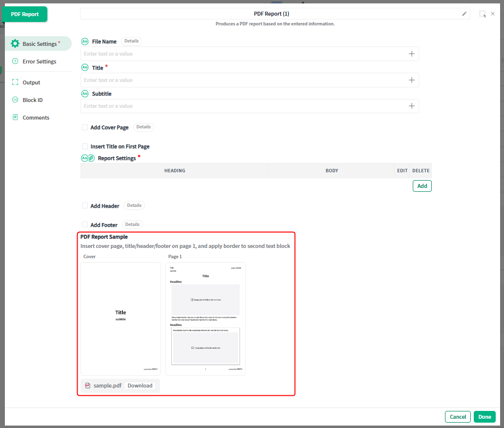
Task: Click the selection cursor icon at top right
Action: (482, 14)
